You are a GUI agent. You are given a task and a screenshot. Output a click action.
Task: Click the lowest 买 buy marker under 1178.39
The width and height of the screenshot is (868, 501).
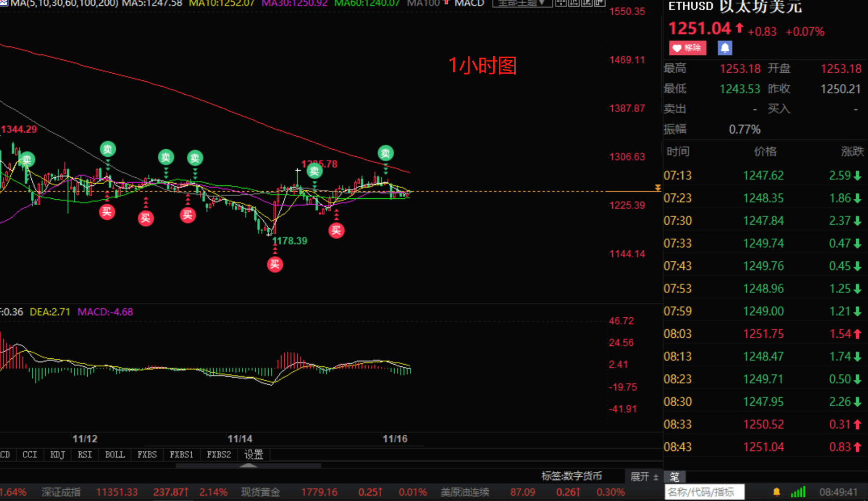275,264
